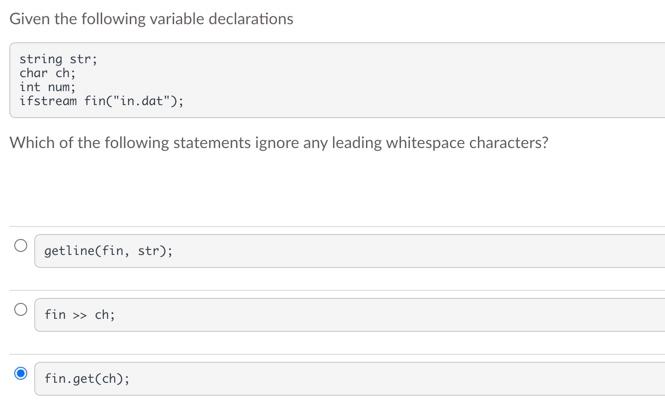
Task: Click the selected fin.get(ch) radio button
Action: 20,373
